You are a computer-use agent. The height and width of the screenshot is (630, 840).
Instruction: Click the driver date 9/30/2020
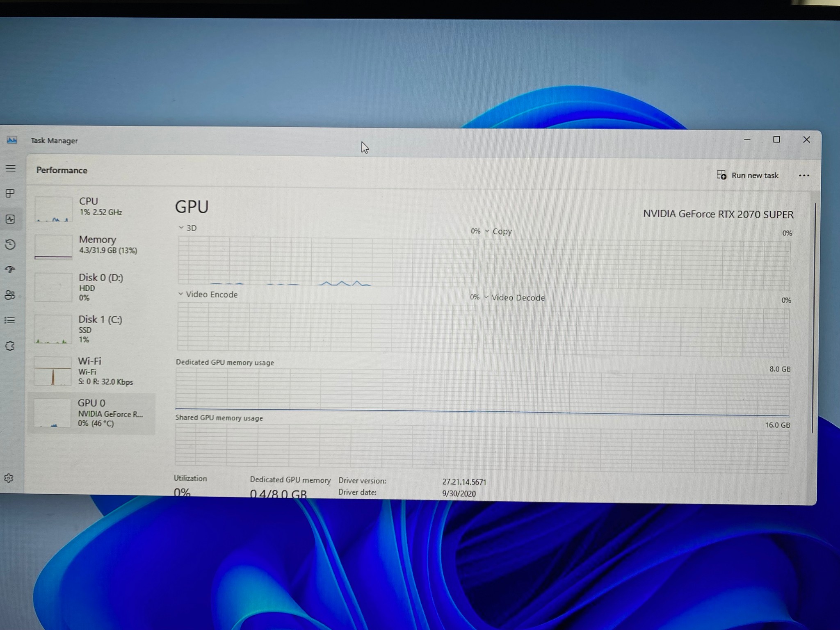pos(459,493)
